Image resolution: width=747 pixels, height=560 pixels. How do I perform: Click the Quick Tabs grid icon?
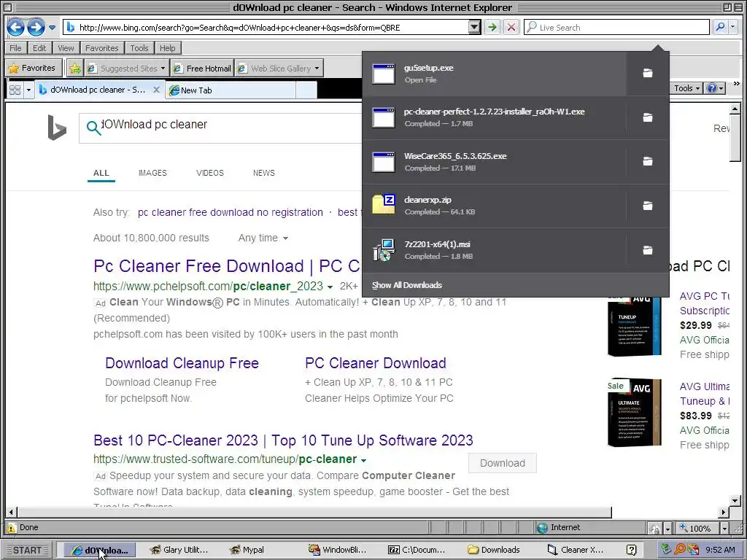pyautogui.click(x=15, y=90)
